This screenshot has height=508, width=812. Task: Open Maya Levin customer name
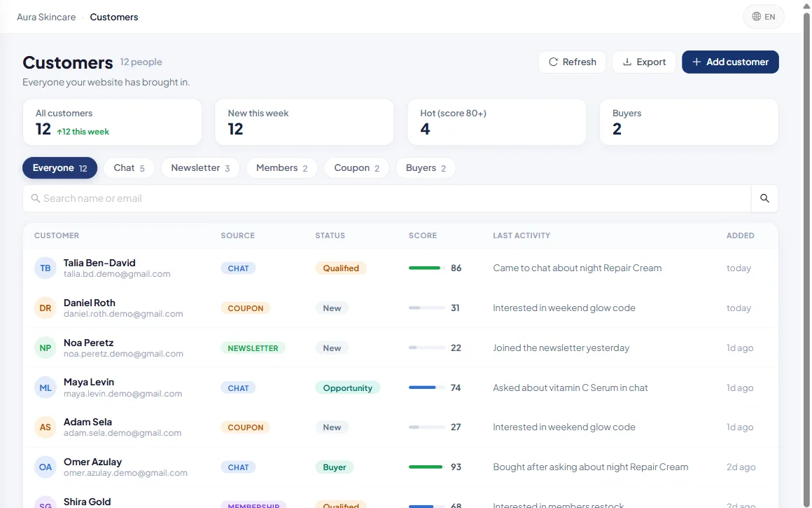89,382
